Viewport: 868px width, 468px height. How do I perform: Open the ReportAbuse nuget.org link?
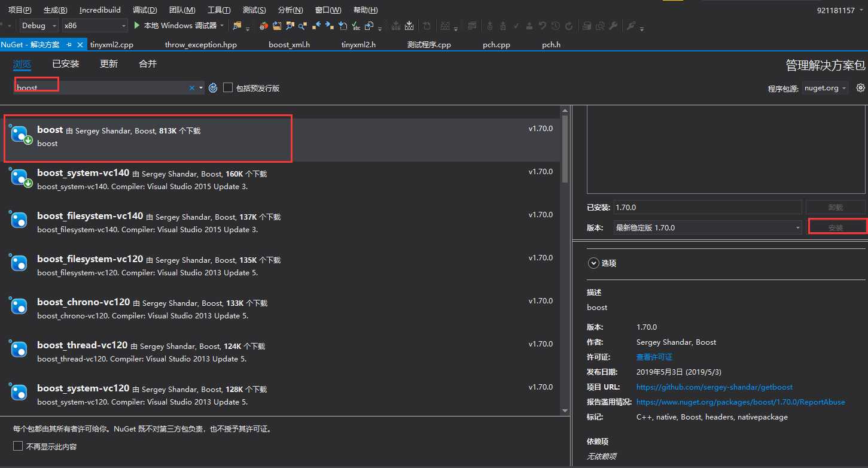pyautogui.click(x=741, y=402)
